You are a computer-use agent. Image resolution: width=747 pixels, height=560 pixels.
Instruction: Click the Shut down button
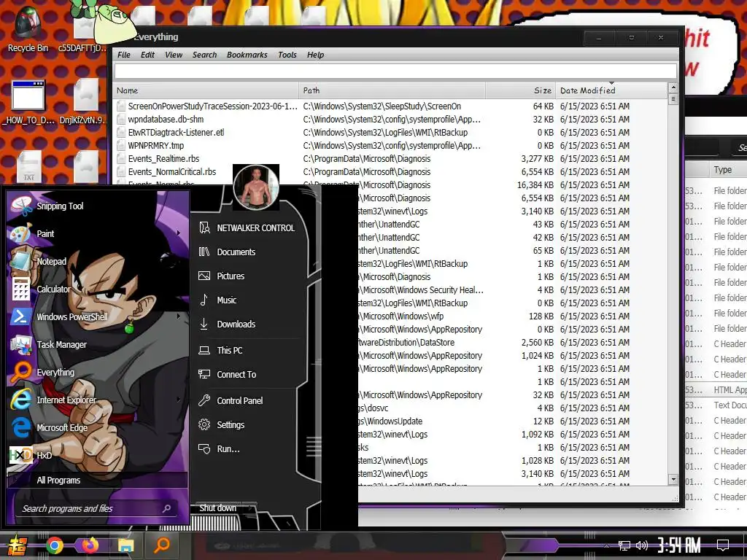(217, 507)
